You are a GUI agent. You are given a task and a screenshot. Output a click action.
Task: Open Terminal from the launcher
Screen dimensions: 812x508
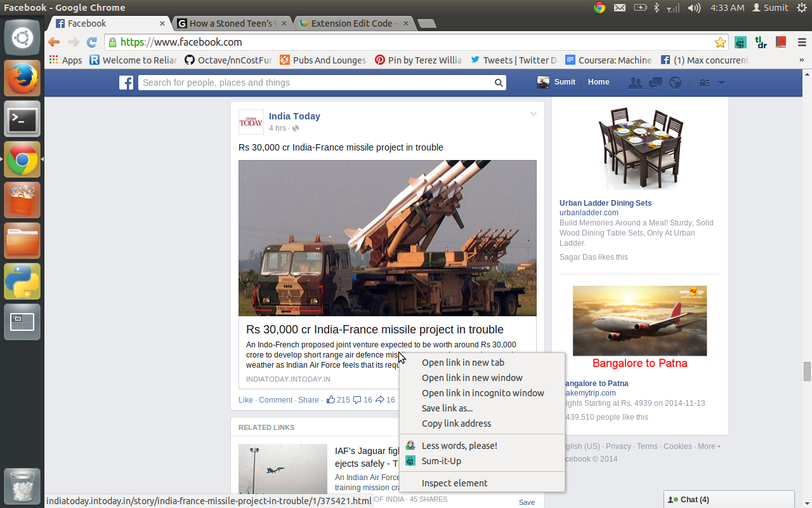22,119
